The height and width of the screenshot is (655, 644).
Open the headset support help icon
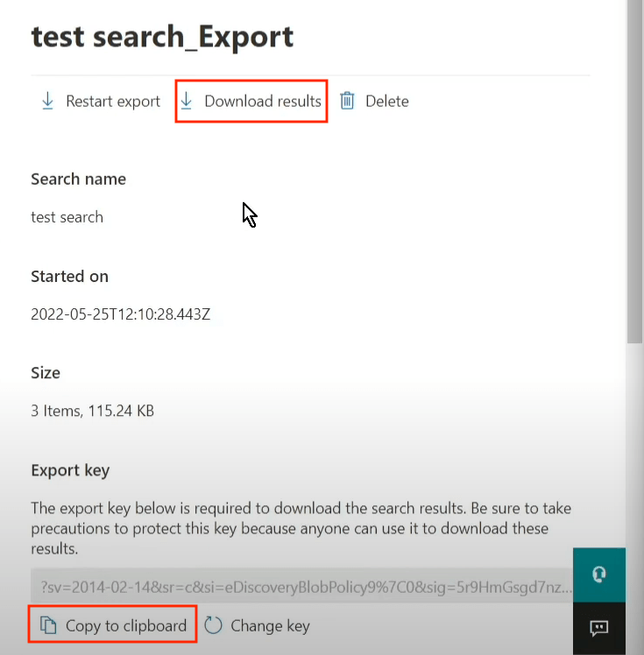point(599,574)
